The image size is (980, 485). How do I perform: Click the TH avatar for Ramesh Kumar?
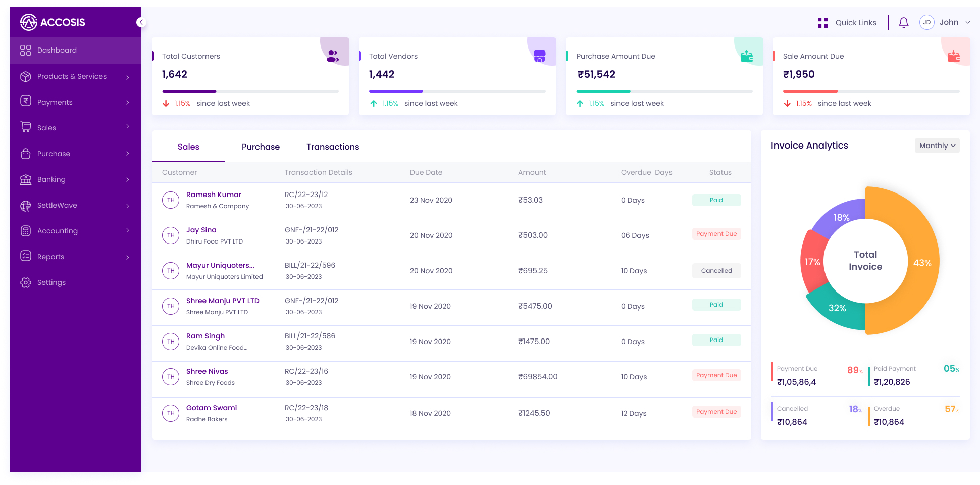point(171,200)
